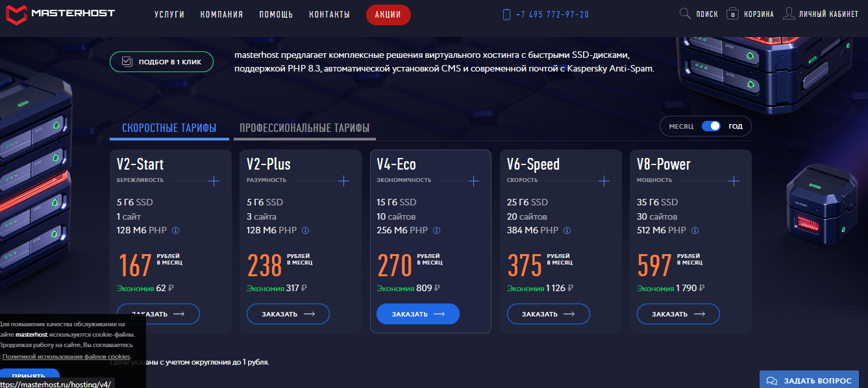Open search via the magnifier icon
Viewport: 868px width, 388px height.
click(684, 14)
